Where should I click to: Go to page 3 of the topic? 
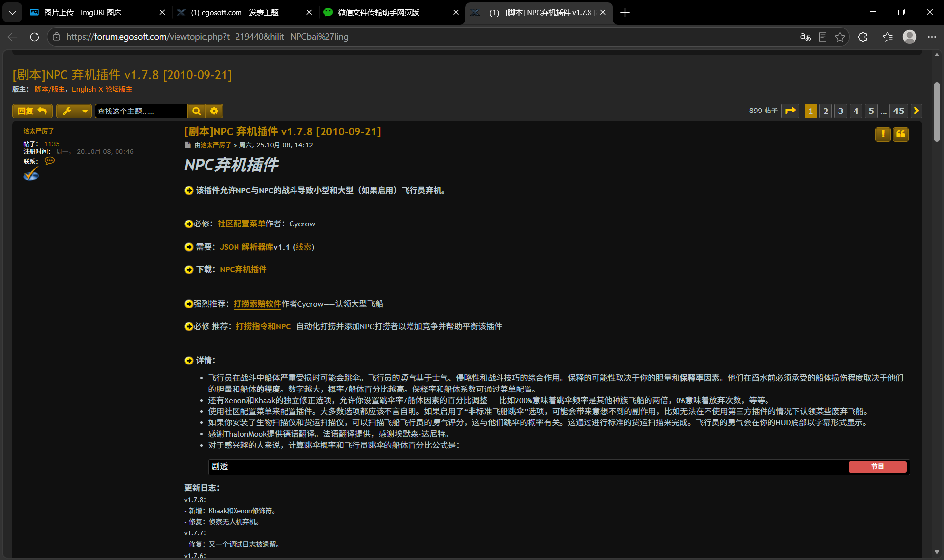coord(841,111)
